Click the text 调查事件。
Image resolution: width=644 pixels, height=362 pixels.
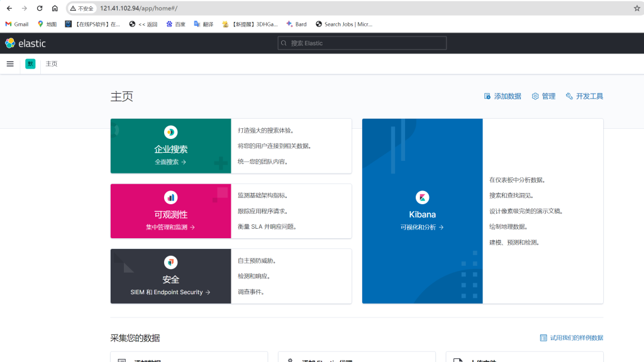252,292
